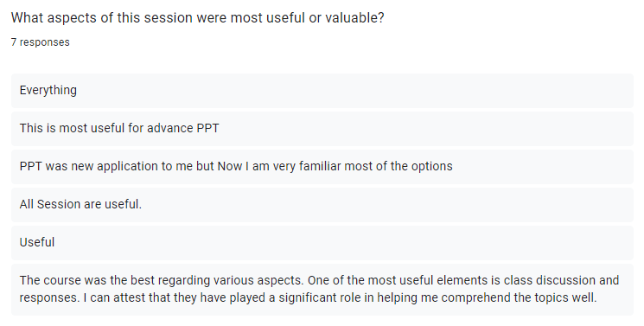The height and width of the screenshot is (326, 644).
Task: Click the long response about class discussion
Action: 322,290
